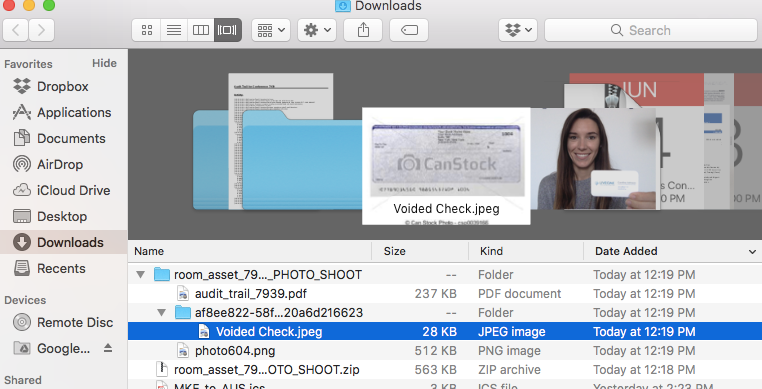Go back with the left arrow button
Image resolution: width=762 pixels, height=389 pixels.
tap(16, 30)
